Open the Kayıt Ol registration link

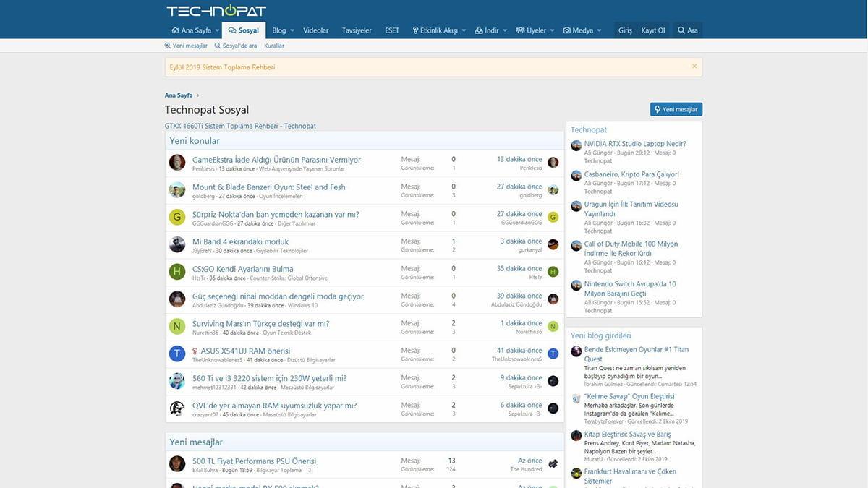653,30
